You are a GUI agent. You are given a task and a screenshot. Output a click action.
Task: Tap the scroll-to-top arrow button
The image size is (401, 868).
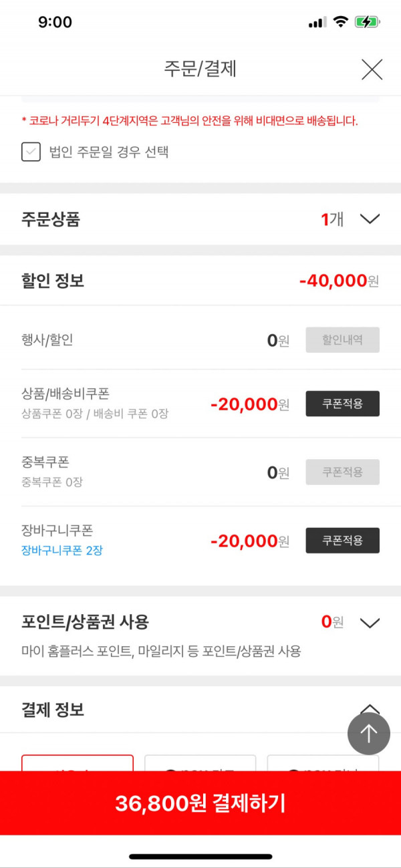coord(368,734)
